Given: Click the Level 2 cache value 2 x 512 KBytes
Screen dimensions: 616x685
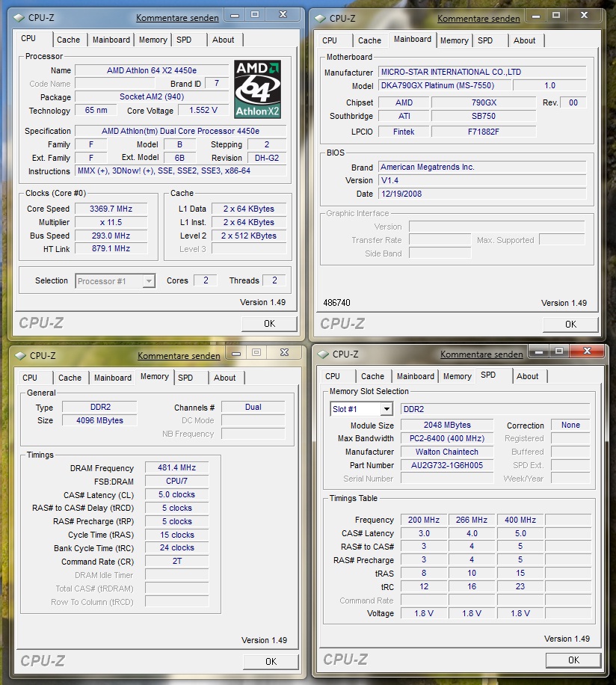Looking at the screenshot, I should coord(249,236).
